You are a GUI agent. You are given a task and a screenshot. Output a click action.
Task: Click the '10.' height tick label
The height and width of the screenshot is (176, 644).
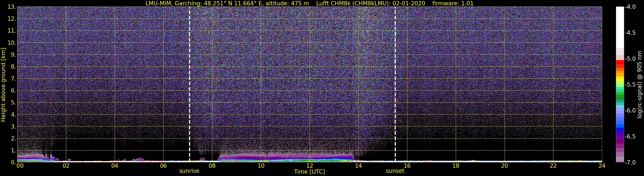(x=12, y=43)
